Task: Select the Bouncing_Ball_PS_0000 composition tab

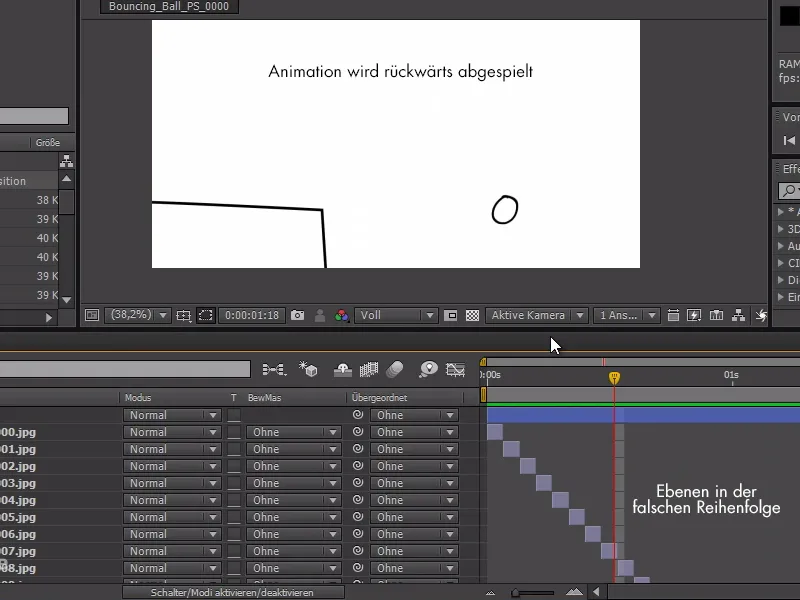Action: point(169,7)
